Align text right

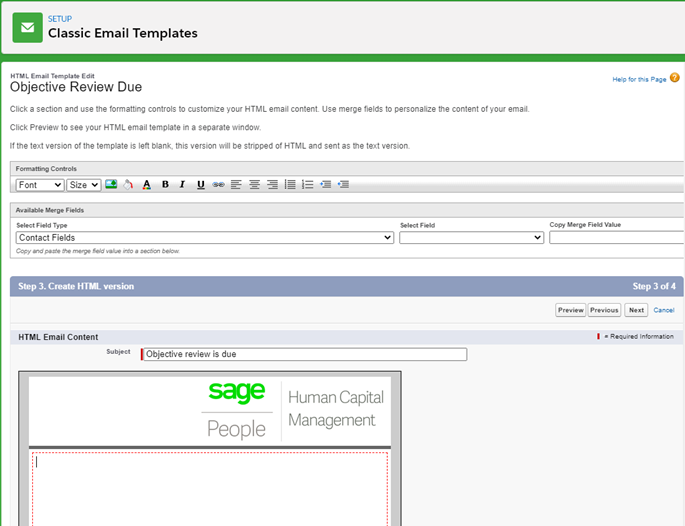[x=272, y=185]
